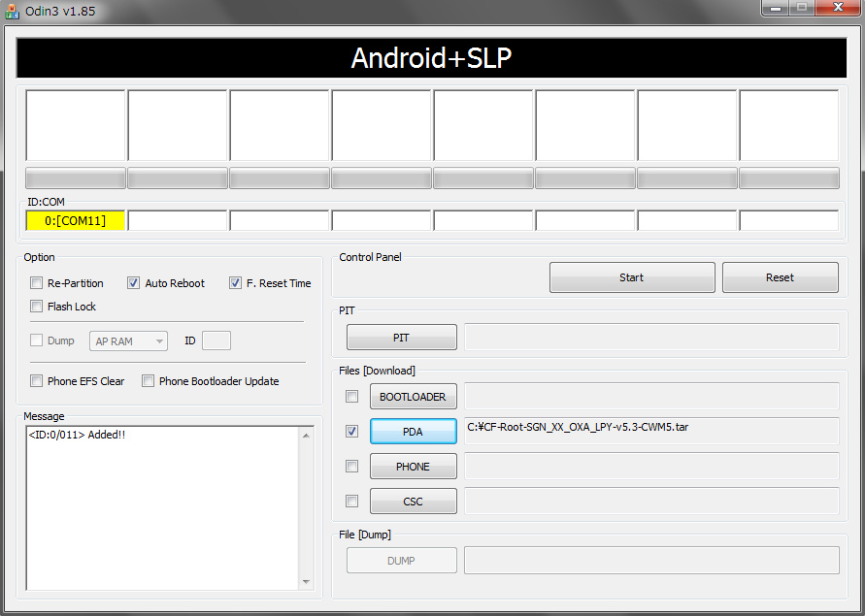Viewport: 865px width, 616px height.
Task: Check the CSC file checkbox
Action: [351, 502]
